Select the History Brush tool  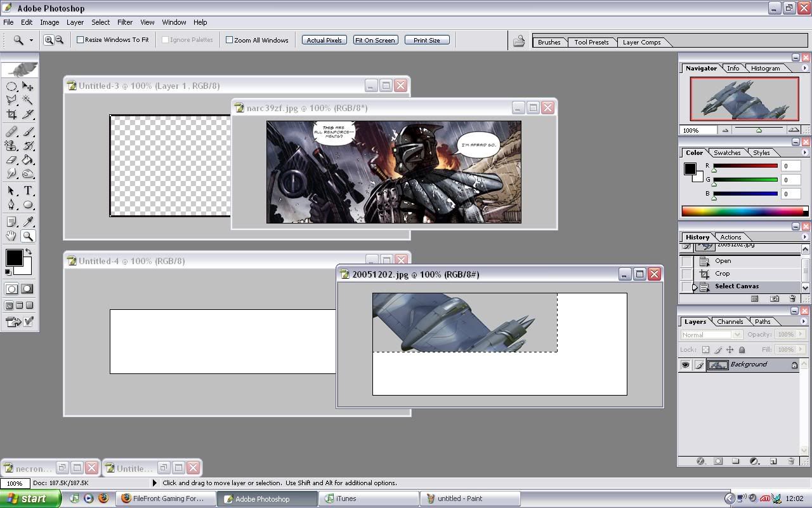click(x=28, y=146)
